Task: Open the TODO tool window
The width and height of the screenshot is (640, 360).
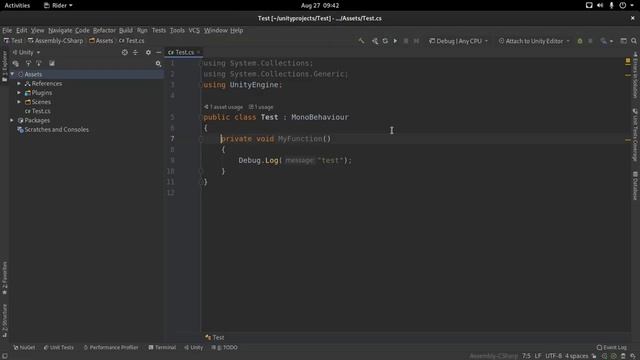Action: click(224, 347)
